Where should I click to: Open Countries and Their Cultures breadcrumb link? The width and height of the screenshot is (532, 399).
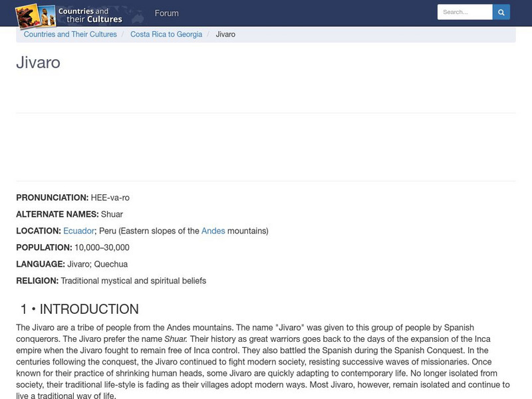70,35
